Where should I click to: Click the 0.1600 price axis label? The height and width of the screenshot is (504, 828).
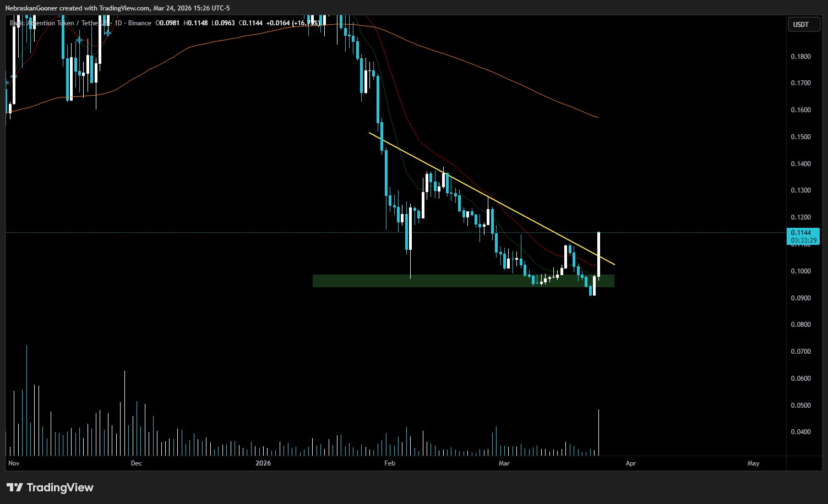pyautogui.click(x=800, y=110)
